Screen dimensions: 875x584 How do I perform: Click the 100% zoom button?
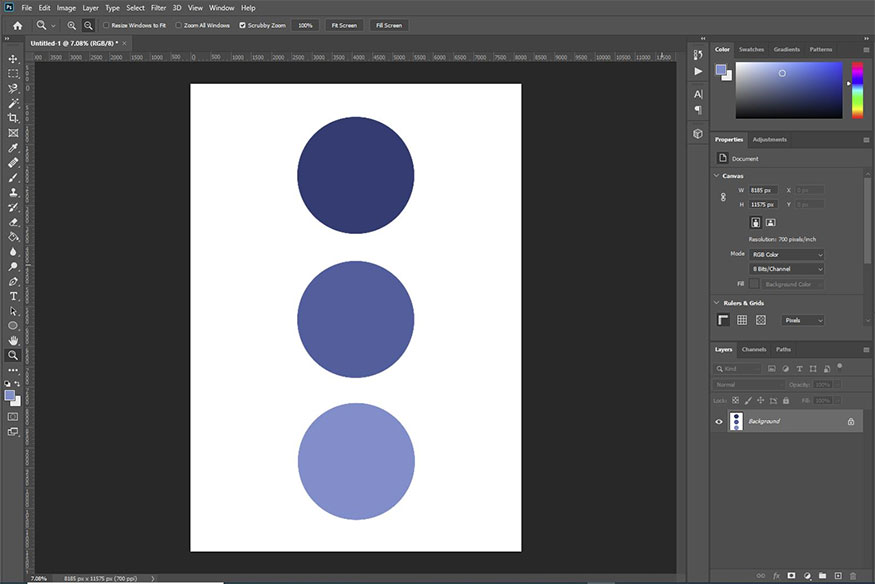click(x=305, y=26)
